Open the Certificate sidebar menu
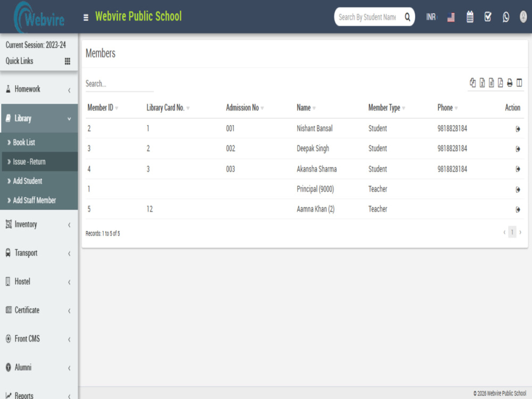This screenshot has height=399, width=532. pyautogui.click(x=39, y=310)
